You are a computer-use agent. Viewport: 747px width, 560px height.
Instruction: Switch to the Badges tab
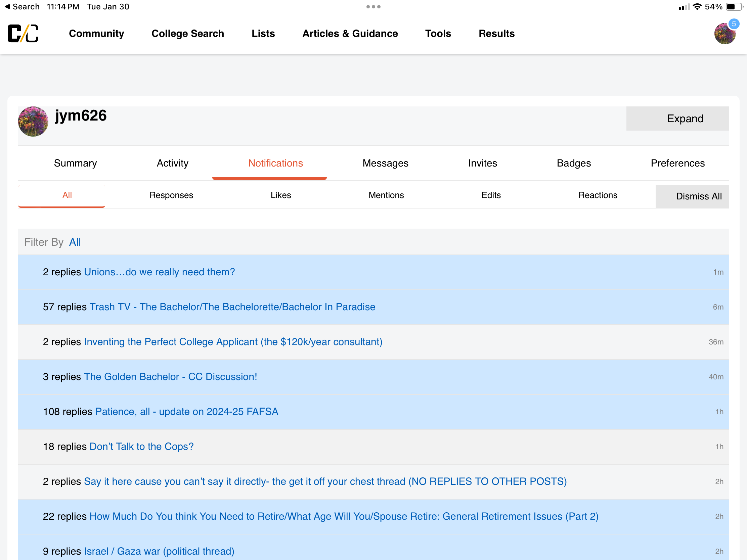[573, 163]
